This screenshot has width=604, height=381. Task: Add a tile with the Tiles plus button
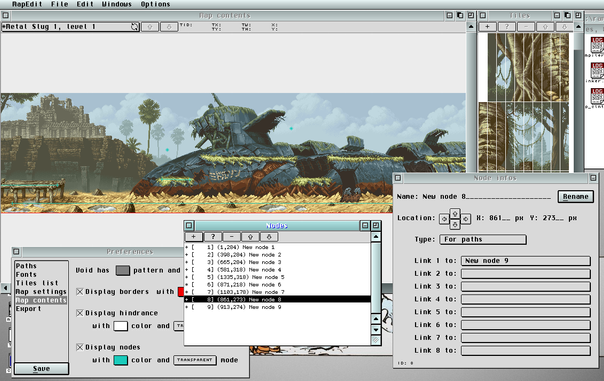tap(488, 27)
